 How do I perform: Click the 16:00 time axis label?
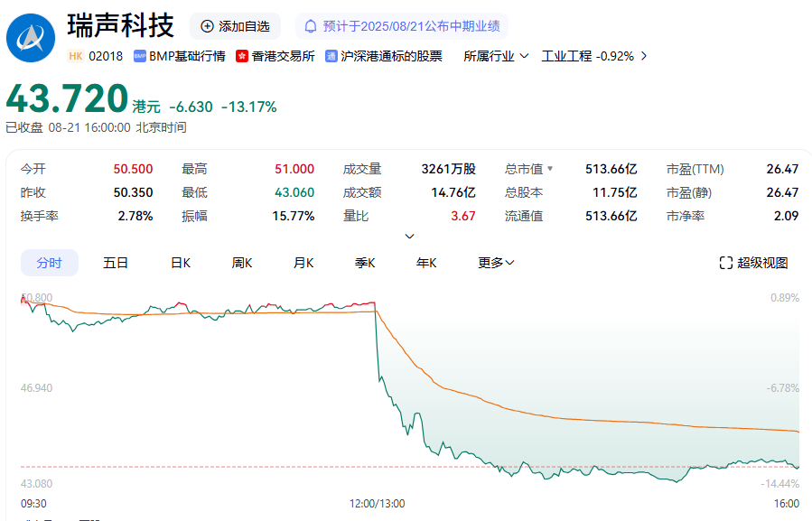[x=787, y=503]
